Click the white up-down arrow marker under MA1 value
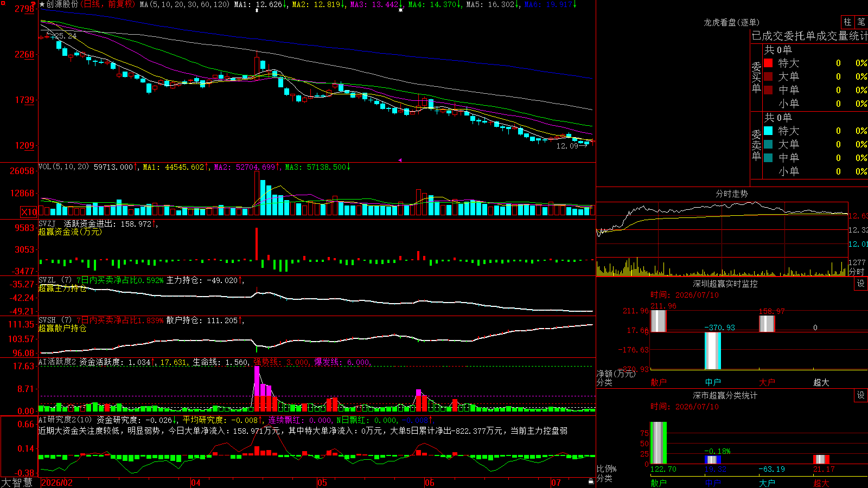Image resolution: width=868 pixels, height=488 pixels. tap(257, 10)
